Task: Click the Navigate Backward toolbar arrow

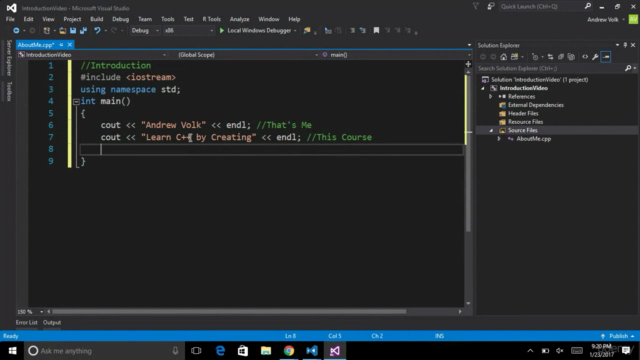Action: (x=16, y=31)
